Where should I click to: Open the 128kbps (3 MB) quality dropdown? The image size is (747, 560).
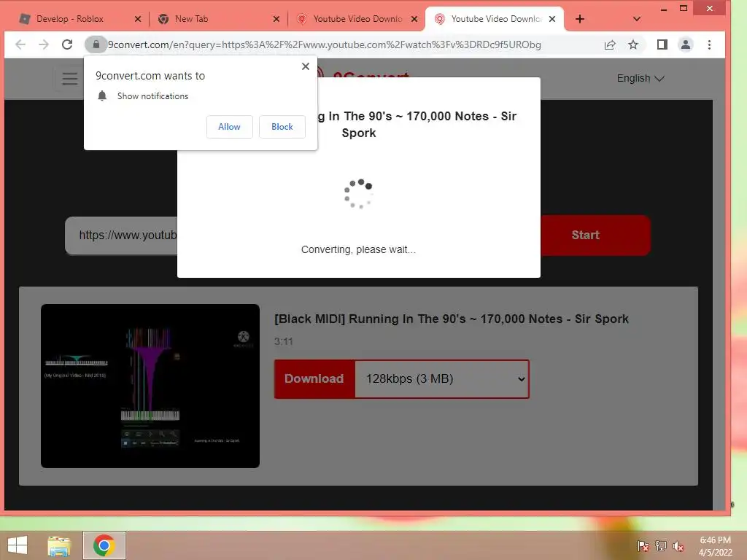point(442,379)
